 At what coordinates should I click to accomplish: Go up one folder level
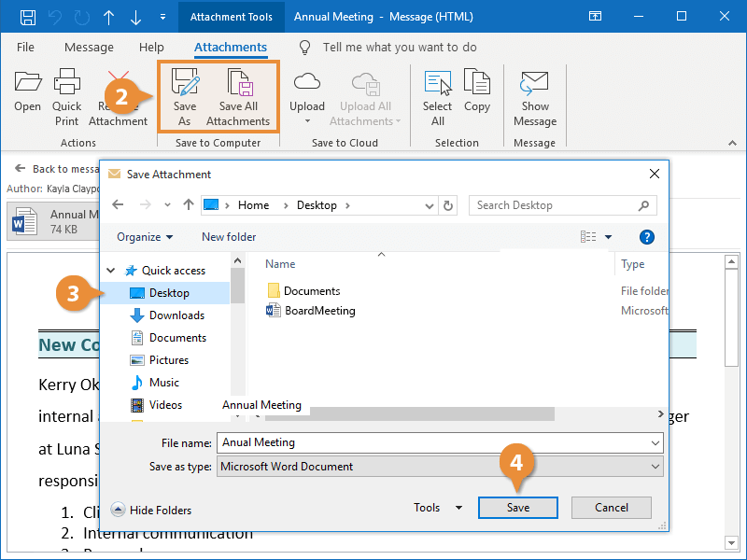click(189, 205)
